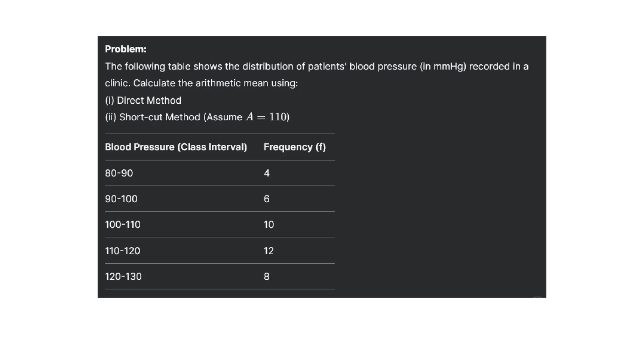
Task: Click the "(i) Direct Method" line
Action: click(143, 100)
